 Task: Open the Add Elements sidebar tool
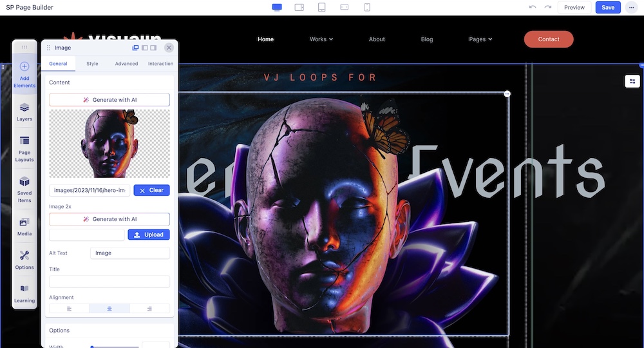24,75
